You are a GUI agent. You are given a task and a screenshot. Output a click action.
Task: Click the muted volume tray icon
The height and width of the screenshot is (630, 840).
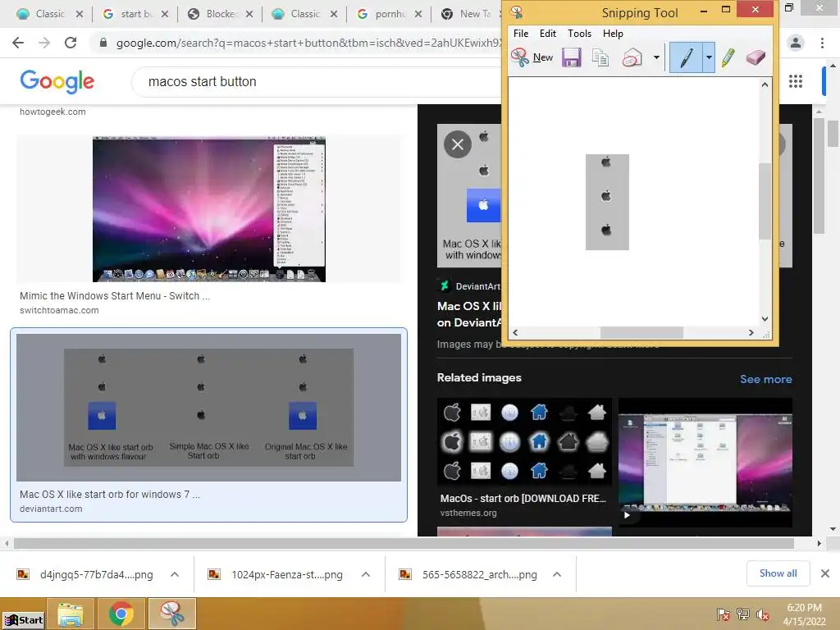[762, 614]
